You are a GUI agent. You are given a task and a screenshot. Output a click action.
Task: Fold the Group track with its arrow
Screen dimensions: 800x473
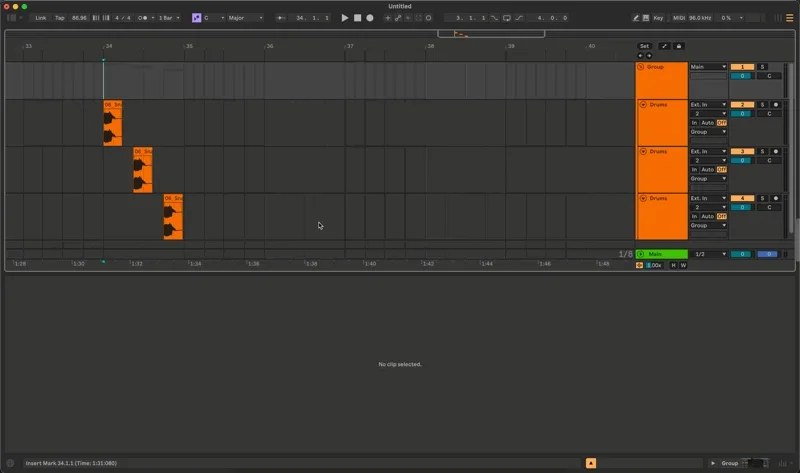point(641,67)
